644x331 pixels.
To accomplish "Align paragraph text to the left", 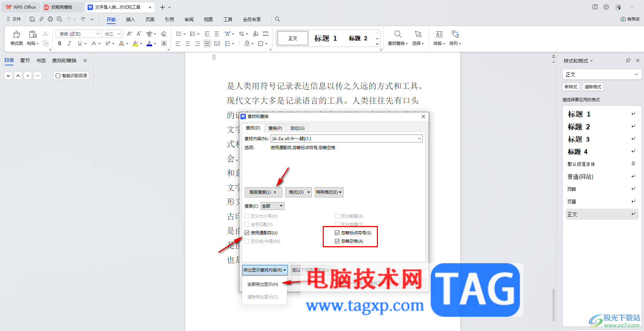I will (x=178, y=43).
